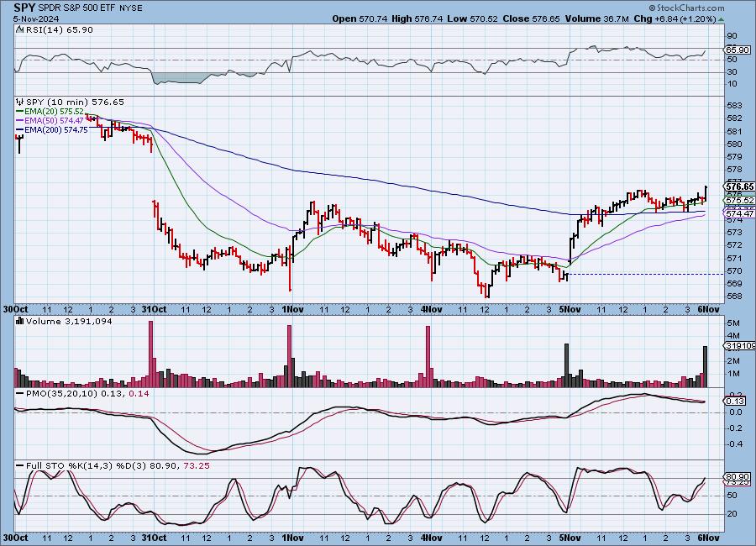Select the EMA(200) navy legend line
Image resolution: width=756 pixels, height=546 pixels.
(x=20, y=129)
